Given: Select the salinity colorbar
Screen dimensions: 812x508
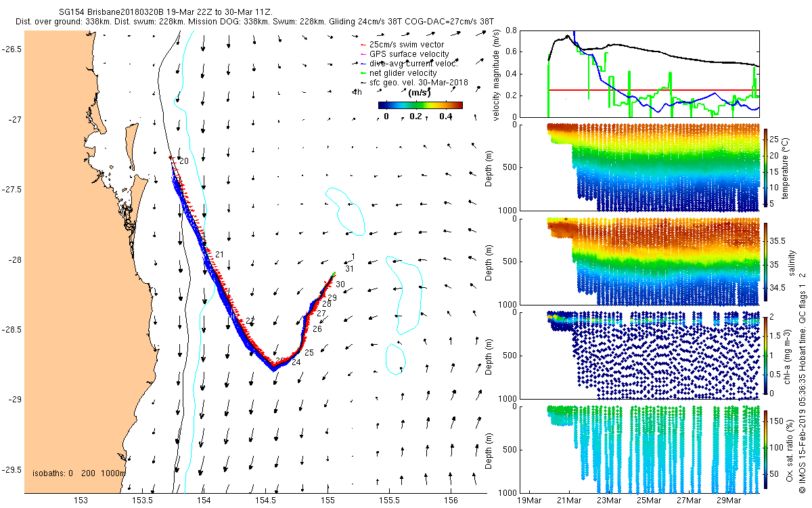Looking at the screenshot, I should click(x=767, y=262).
